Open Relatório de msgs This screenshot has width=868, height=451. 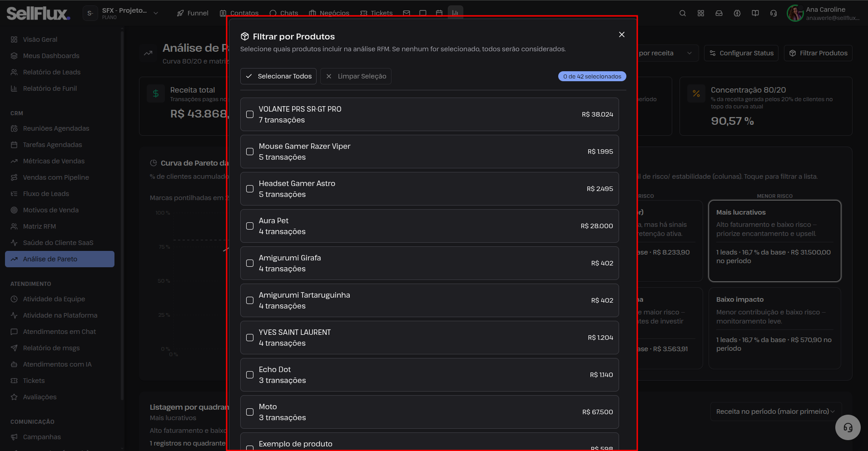pyautogui.click(x=60, y=348)
